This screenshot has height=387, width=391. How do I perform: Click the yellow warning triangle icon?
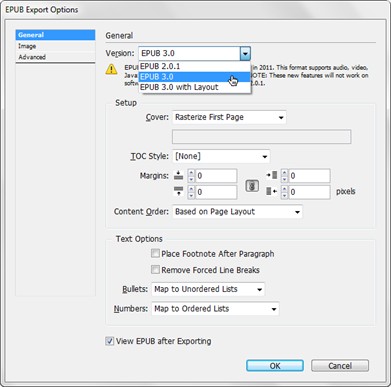coord(111,69)
